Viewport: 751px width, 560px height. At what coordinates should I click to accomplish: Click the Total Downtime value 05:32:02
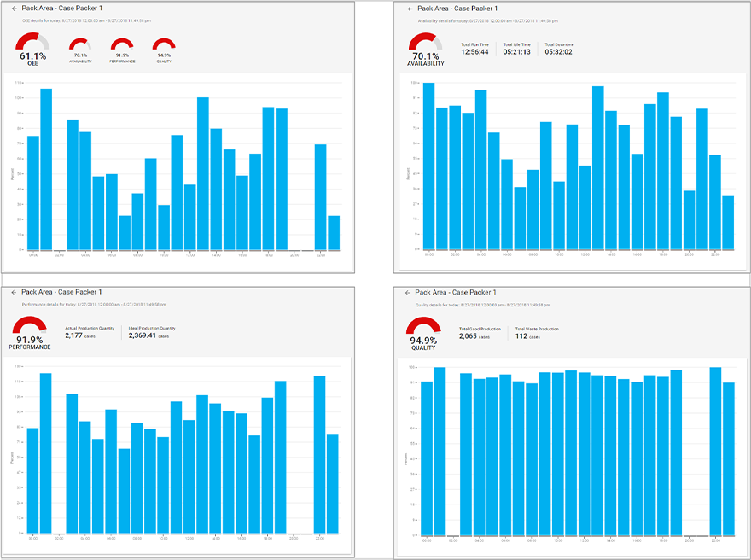(558, 52)
